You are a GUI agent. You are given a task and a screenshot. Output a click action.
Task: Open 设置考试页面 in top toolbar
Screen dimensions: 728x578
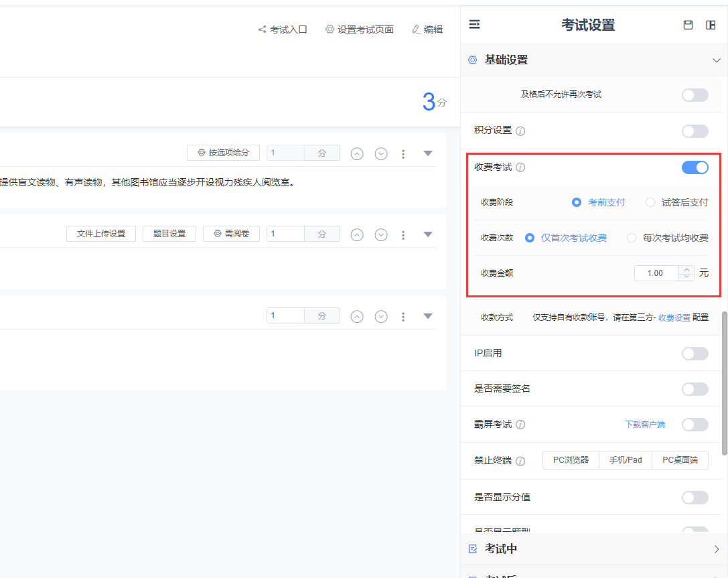coord(360,29)
